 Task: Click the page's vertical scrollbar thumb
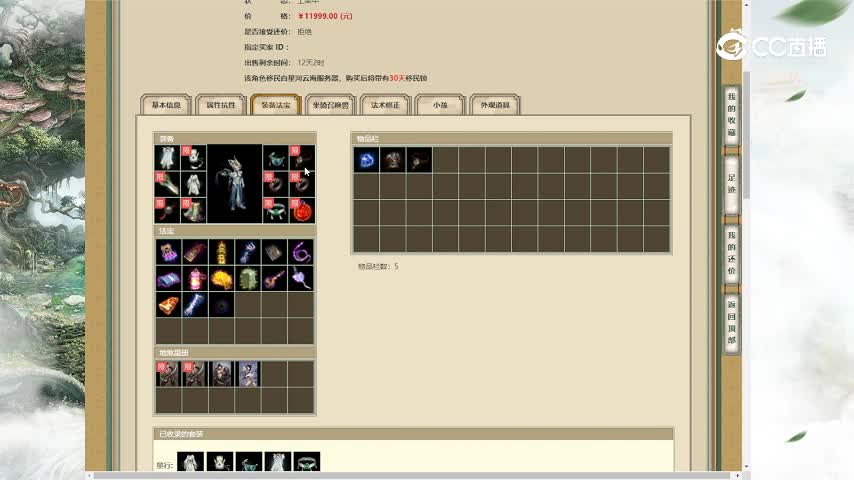747,133
